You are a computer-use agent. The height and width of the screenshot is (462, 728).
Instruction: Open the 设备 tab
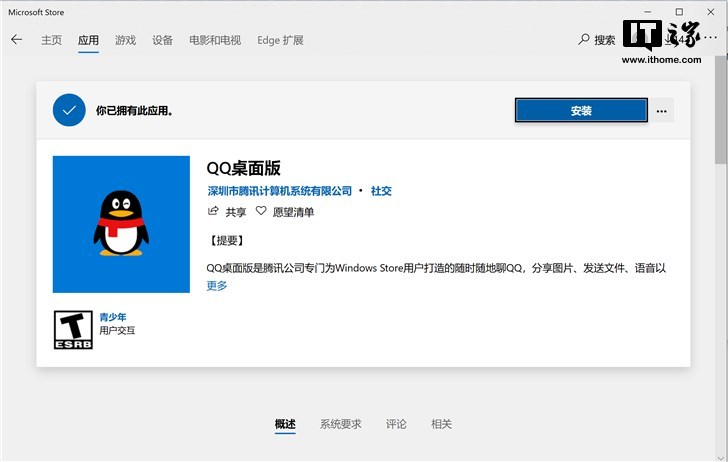click(162, 40)
